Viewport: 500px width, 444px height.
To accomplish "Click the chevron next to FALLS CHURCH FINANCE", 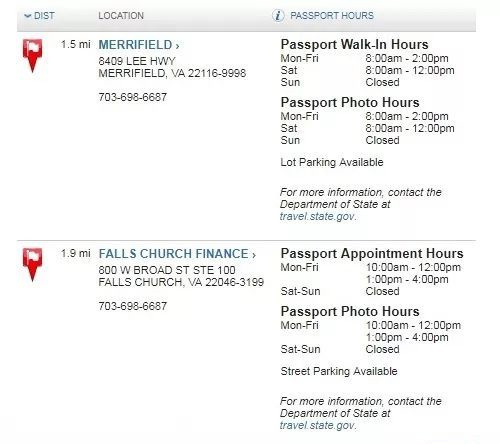I will tap(254, 255).
